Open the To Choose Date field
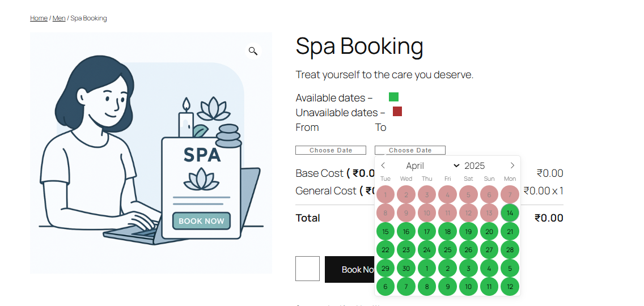The width and height of the screenshot is (644, 306). click(410, 150)
